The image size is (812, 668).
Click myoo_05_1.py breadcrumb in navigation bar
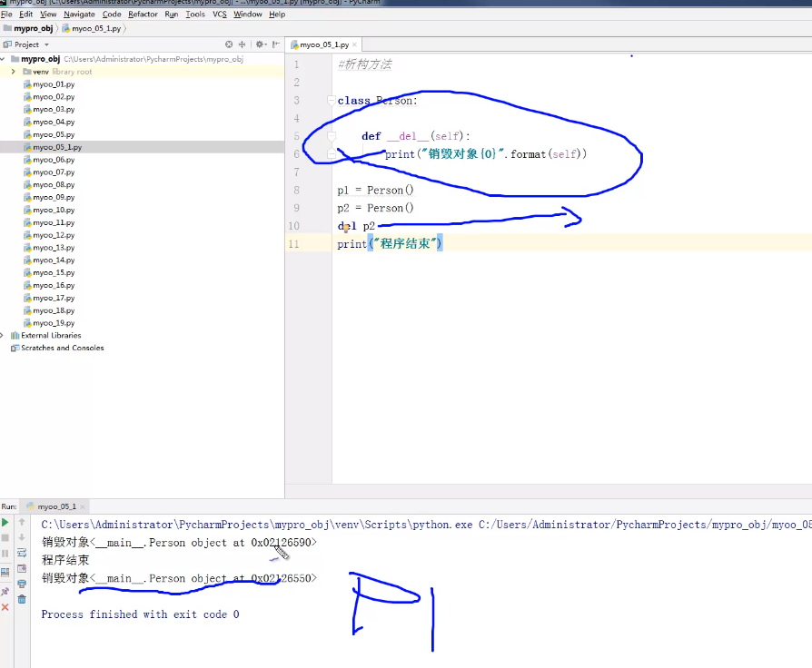pos(92,28)
